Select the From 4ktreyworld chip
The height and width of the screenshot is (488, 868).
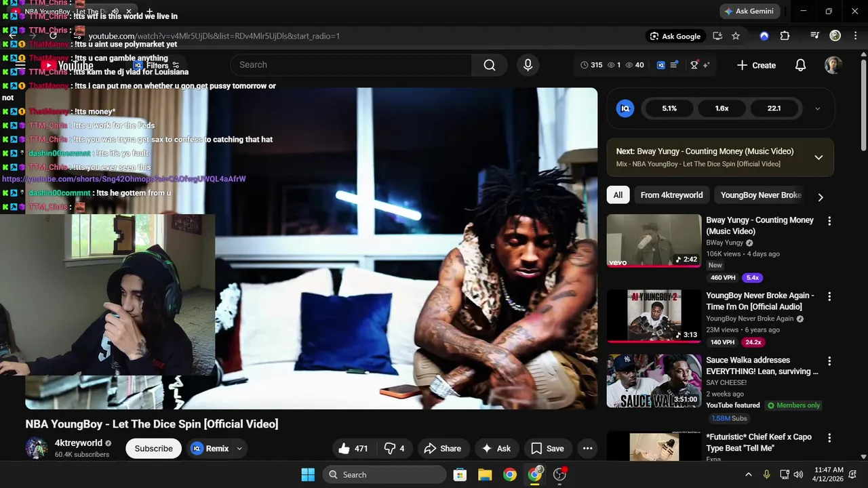[x=671, y=195]
